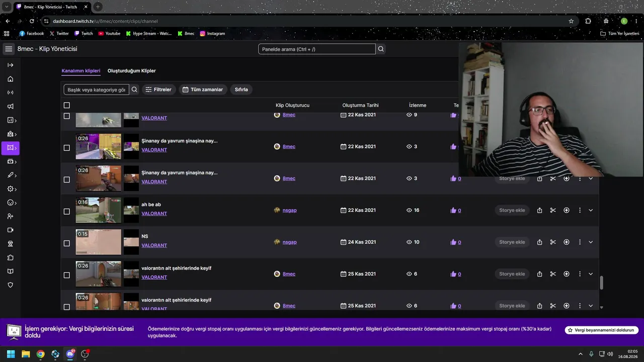Share the clip titled "NS"
The width and height of the screenshot is (644, 362).
(539, 242)
